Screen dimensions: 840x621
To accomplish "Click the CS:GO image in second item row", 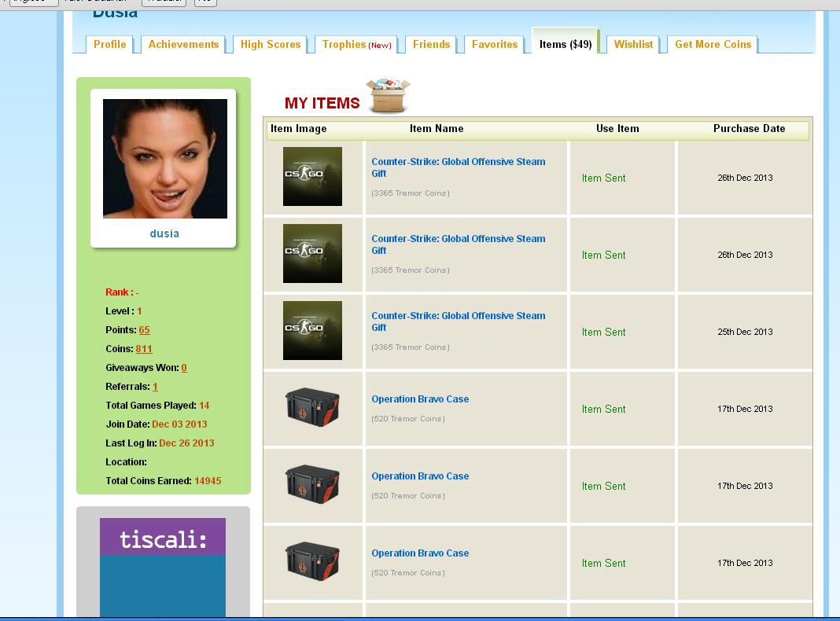I will click(x=312, y=253).
